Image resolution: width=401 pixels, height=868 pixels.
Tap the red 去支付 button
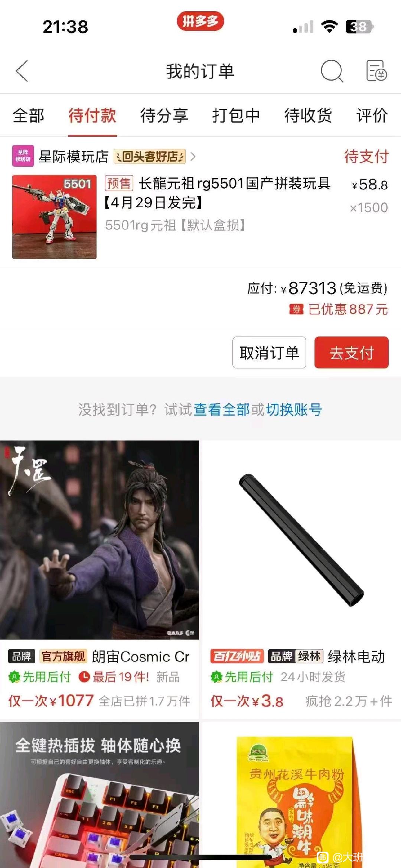(x=352, y=352)
